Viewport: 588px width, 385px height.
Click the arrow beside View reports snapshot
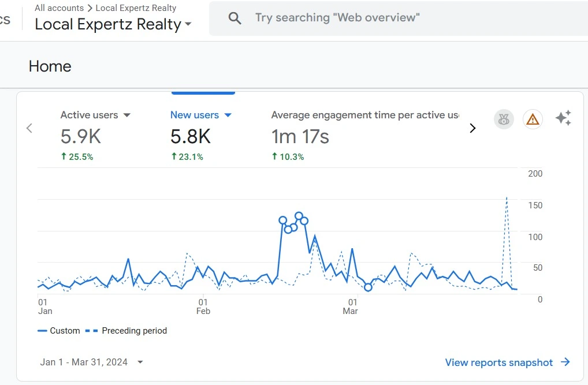pyautogui.click(x=565, y=362)
